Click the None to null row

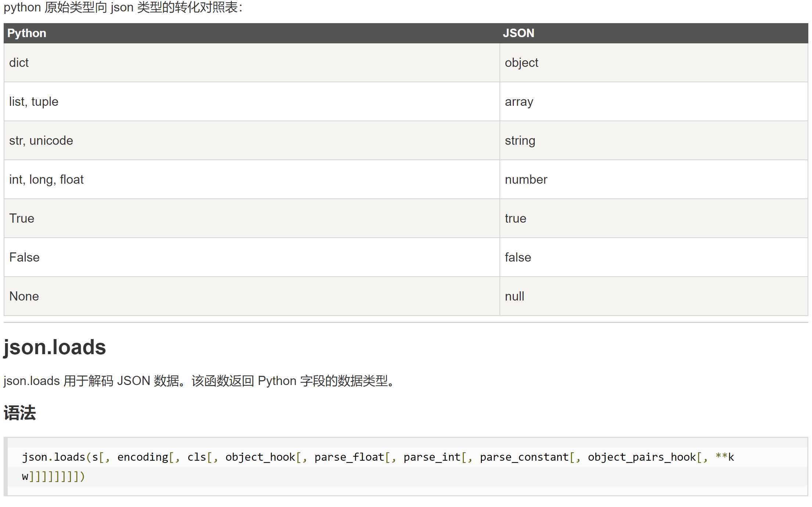(x=406, y=295)
